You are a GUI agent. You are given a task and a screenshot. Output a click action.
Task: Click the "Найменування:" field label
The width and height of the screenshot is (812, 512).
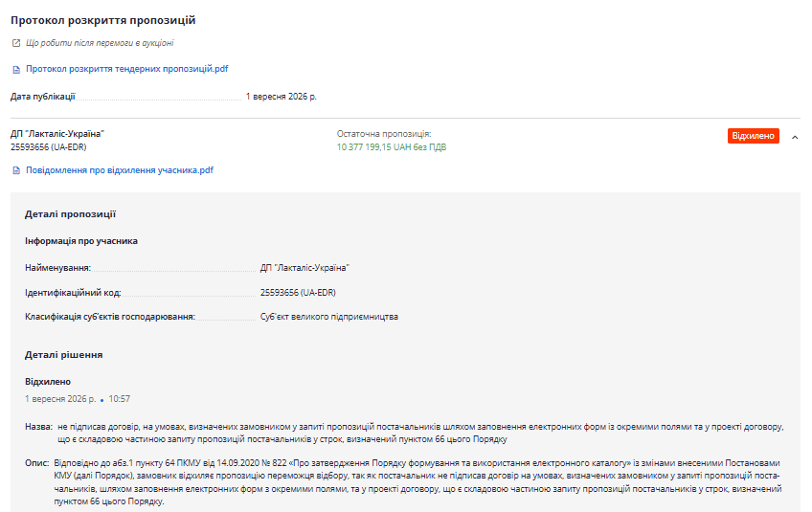tap(58, 268)
